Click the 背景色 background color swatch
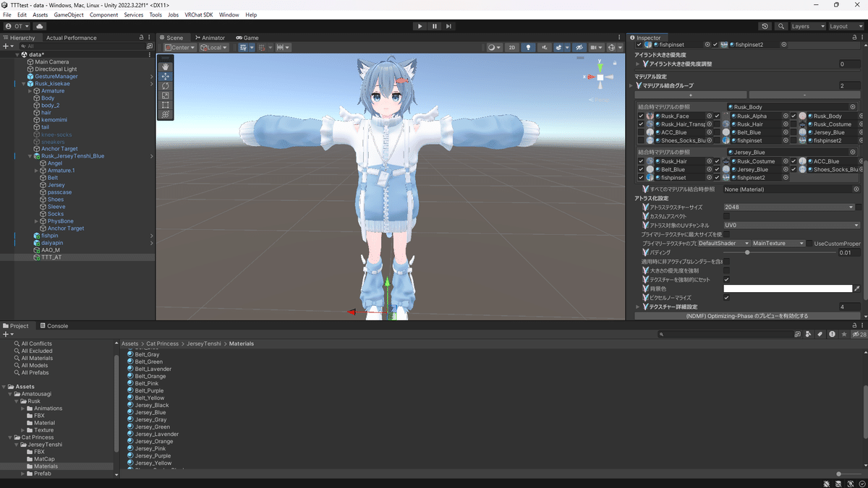The image size is (868, 488). coord(787,288)
